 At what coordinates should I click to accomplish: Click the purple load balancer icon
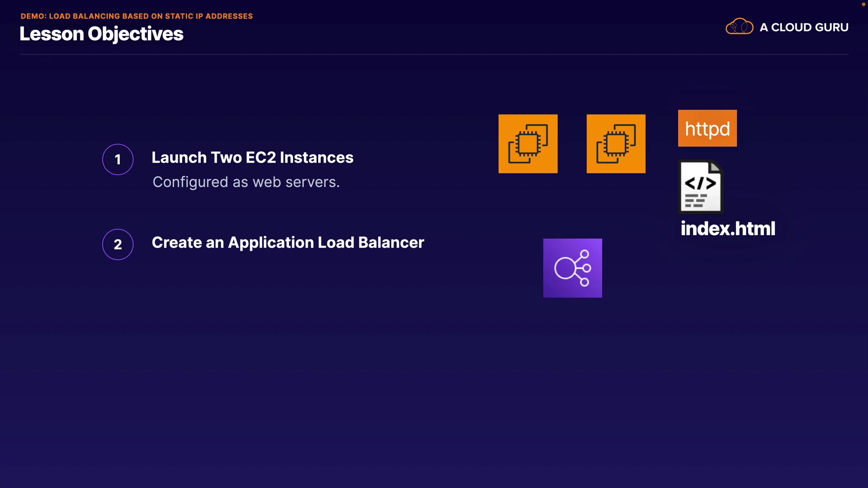572,268
